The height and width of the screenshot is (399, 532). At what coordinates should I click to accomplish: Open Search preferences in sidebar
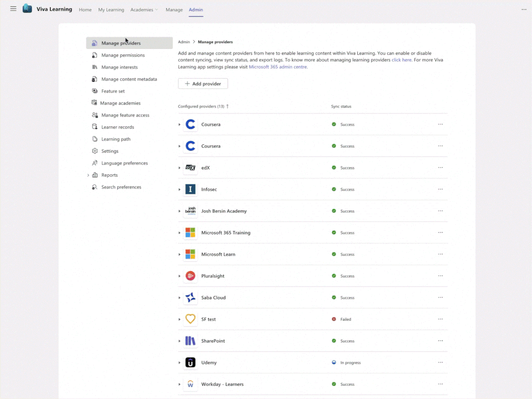129,187
